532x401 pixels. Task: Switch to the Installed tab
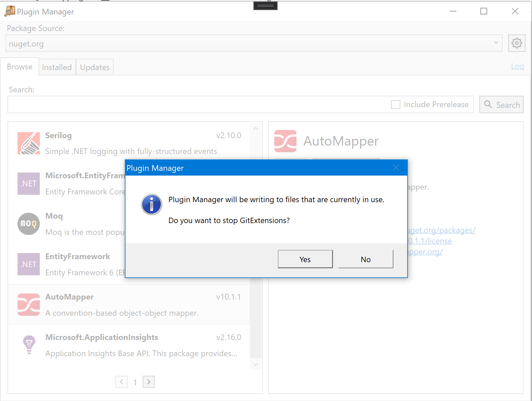pos(57,67)
